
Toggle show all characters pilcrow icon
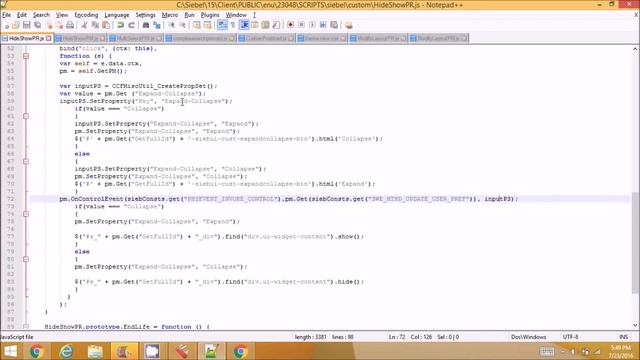[x=233, y=25]
